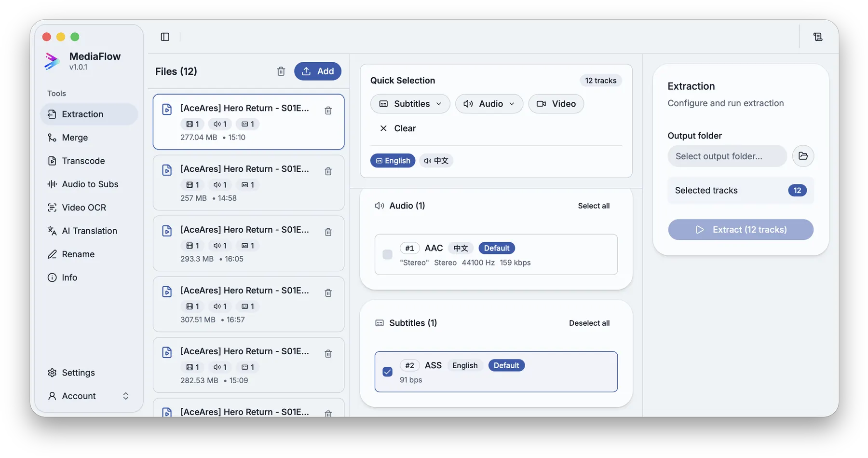Open the Extraction tool
868x458 pixels.
[x=89, y=114]
